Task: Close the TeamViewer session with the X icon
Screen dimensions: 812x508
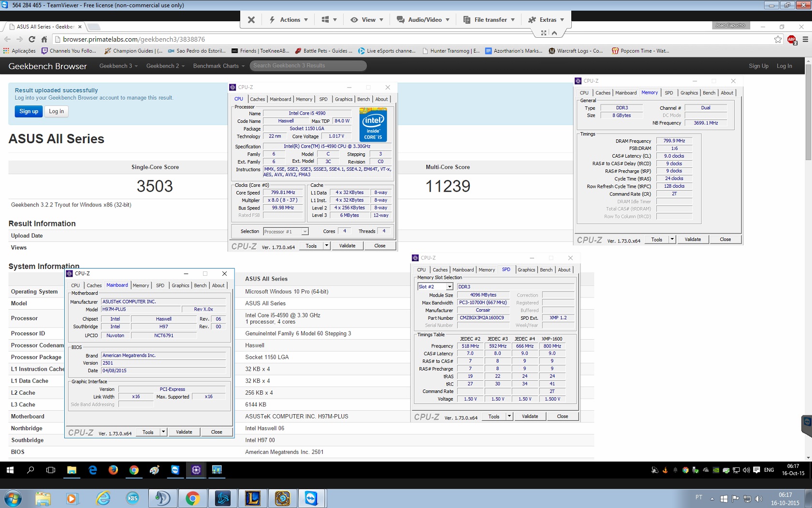Action: 251,20
